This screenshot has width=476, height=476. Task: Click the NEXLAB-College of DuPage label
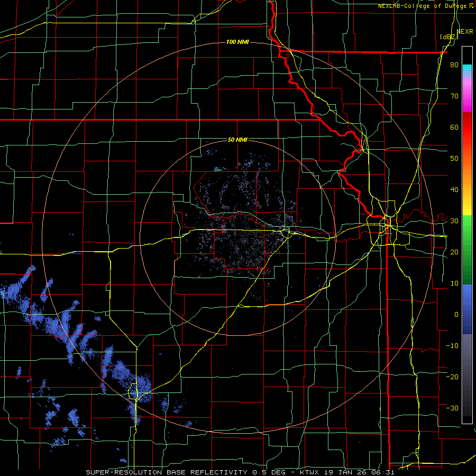tap(422, 6)
